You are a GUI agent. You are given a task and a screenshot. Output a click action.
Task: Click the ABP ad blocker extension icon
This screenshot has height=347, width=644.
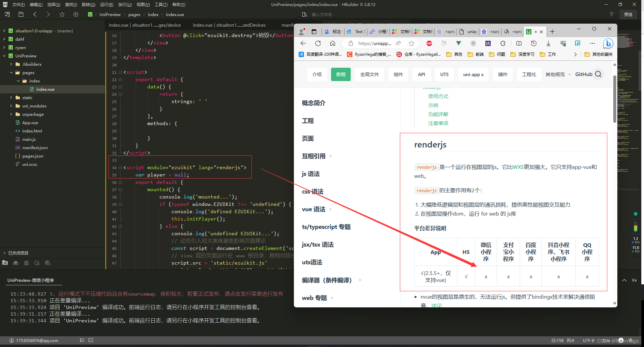[429, 43]
